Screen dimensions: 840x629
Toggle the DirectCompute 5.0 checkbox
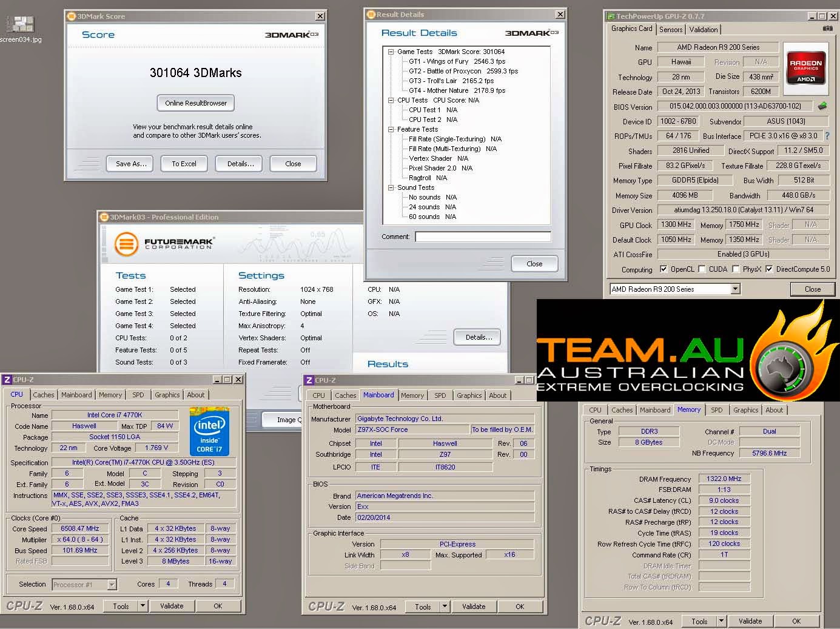click(x=769, y=269)
